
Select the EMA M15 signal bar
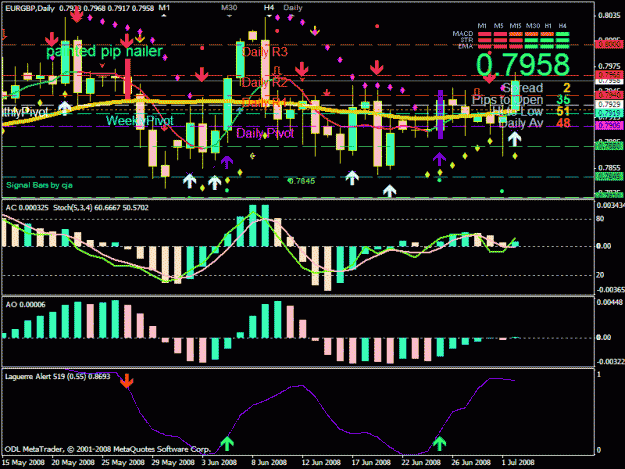pos(516,46)
